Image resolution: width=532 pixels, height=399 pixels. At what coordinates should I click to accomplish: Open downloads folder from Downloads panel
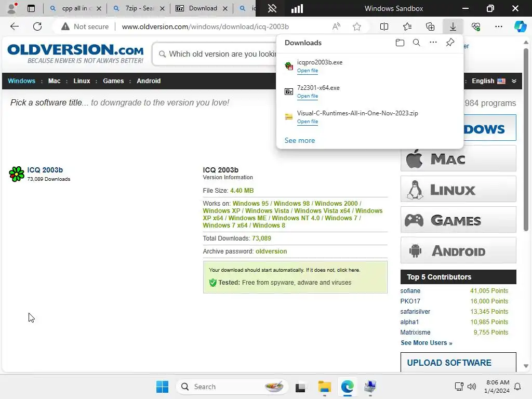pos(400,43)
